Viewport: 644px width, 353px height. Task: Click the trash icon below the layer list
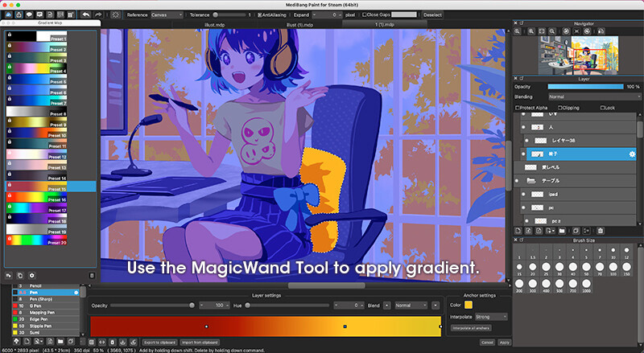tap(600, 231)
